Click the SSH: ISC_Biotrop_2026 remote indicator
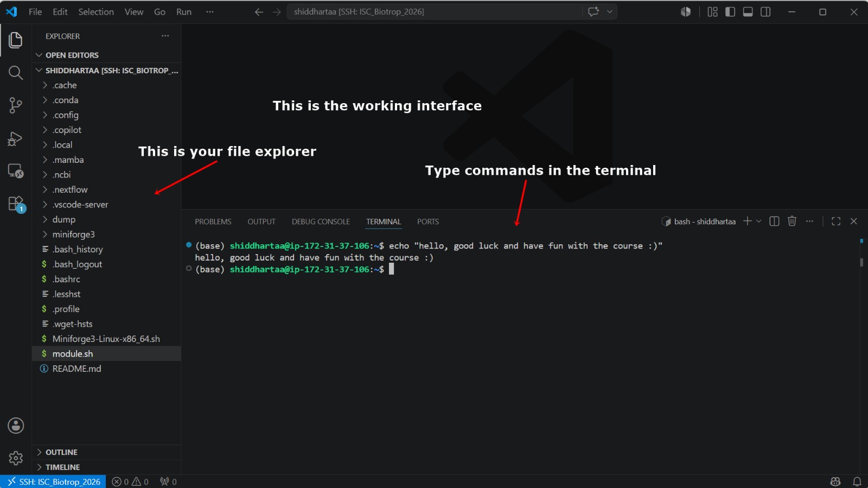The width and height of the screenshot is (868, 488). point(53,481)
